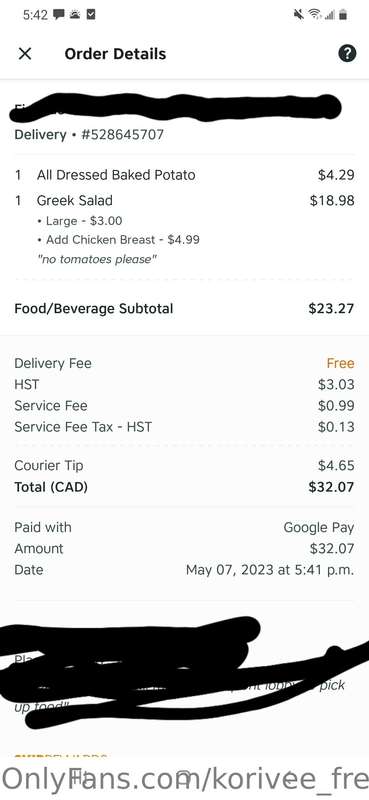369x800 pixels.
Task: Select the Food/Beverage Subtotal row
Action: (184, 309)
